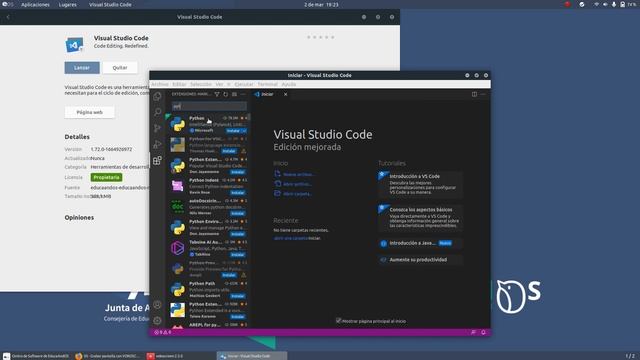Viewport: 640px width, 360px height.
Task: Select the Python extension logo by Microsoft
Action: click(x=178, y=124)
